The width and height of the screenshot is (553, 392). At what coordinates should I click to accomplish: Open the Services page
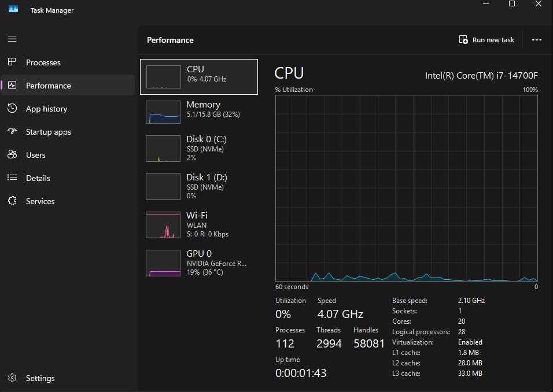[68, 201]
